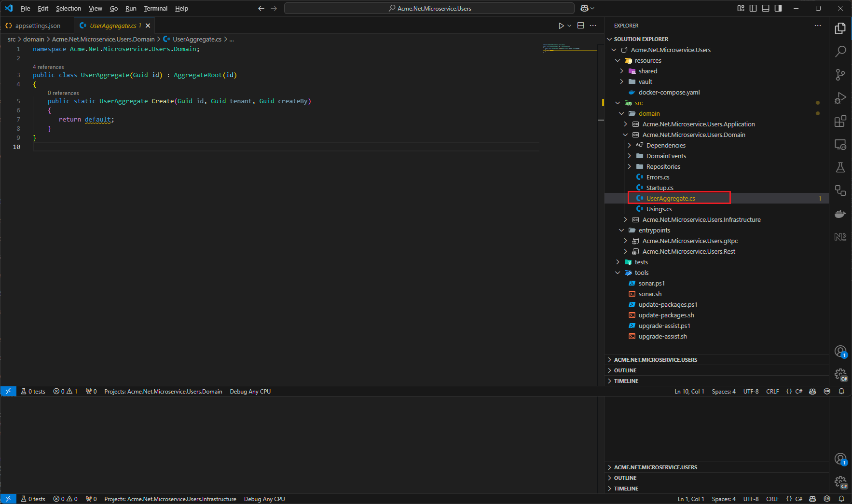Expand the Repositories folder

pos(629,166)
